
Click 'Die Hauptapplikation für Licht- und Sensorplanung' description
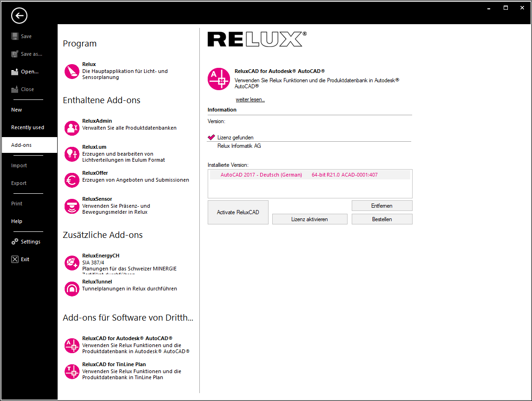(x=125, y=74)
